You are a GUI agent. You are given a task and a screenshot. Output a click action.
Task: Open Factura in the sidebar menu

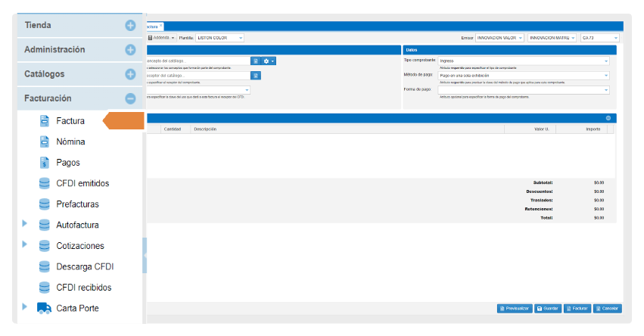pyautogui.click(x=70, y=121)
